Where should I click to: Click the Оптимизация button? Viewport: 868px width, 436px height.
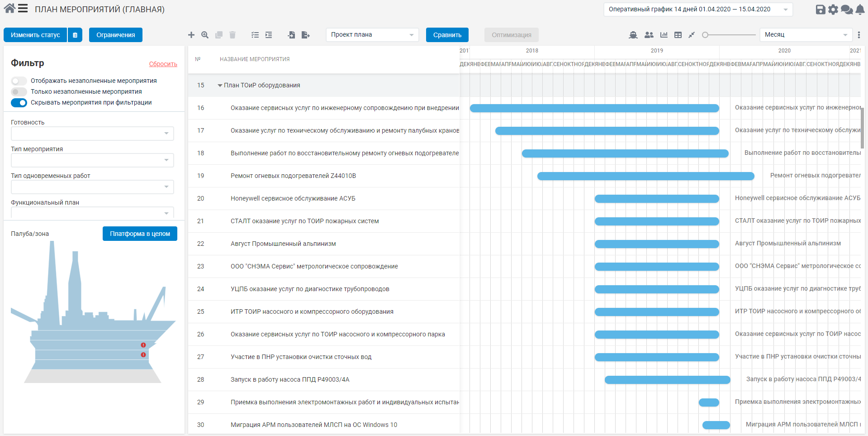pyautogui.click(x=512, y=35)
